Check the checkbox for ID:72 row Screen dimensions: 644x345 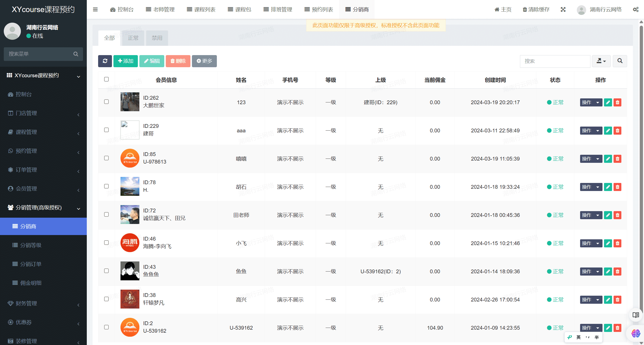[x=106, y=214]
